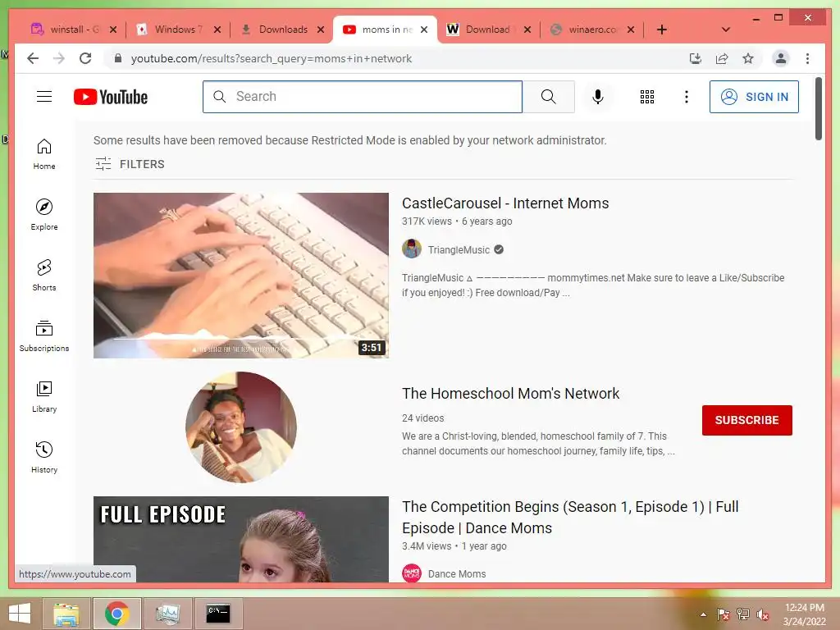Click the TriangleMusic channel avatar

point(412,249)
